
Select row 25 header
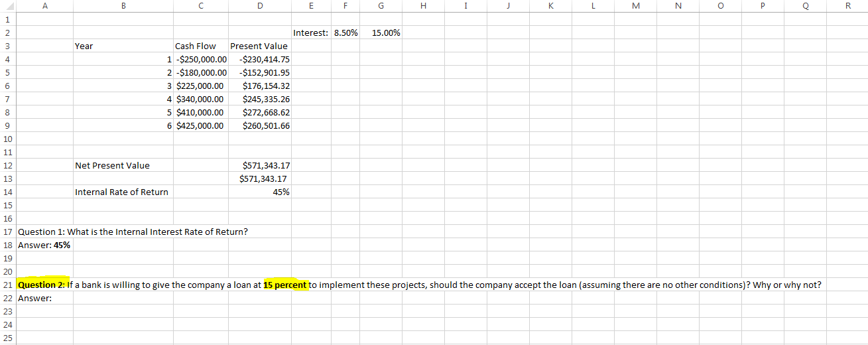coord(7,338)
